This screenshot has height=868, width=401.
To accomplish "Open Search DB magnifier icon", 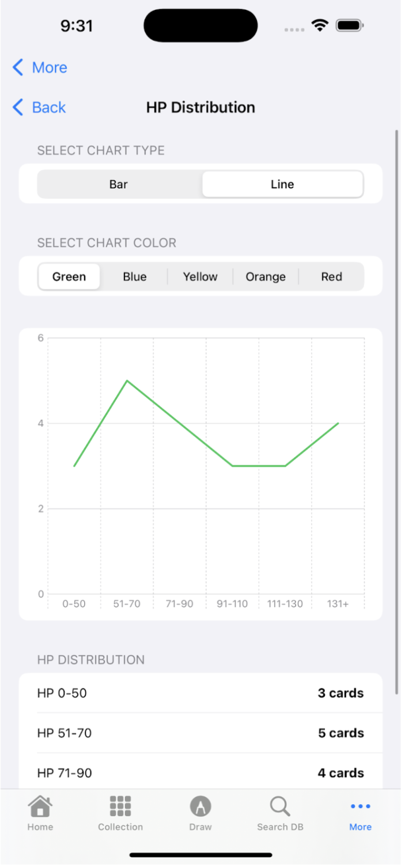I will (x=279, y=806).
